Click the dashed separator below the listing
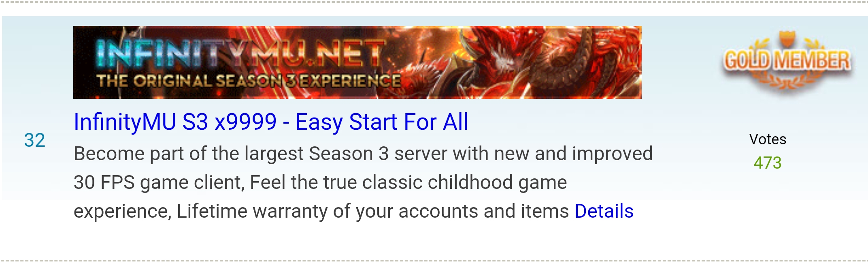868x272 pixels. [x=434, y=260]
